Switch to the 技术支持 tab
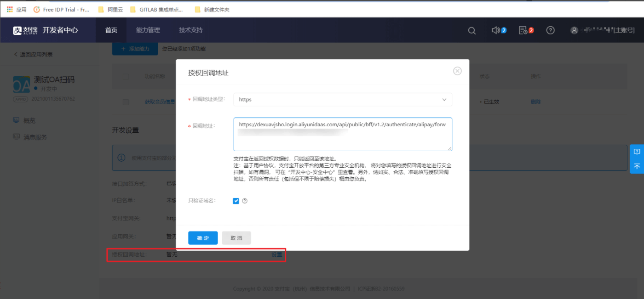 coord(190,30)
